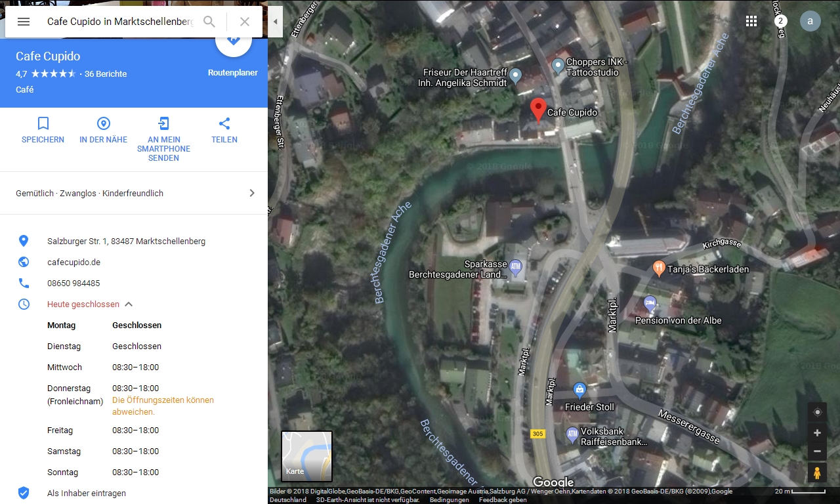Zoom in with the plus button
This screenshot has height=504, width=840.
(x=817, y=433)
